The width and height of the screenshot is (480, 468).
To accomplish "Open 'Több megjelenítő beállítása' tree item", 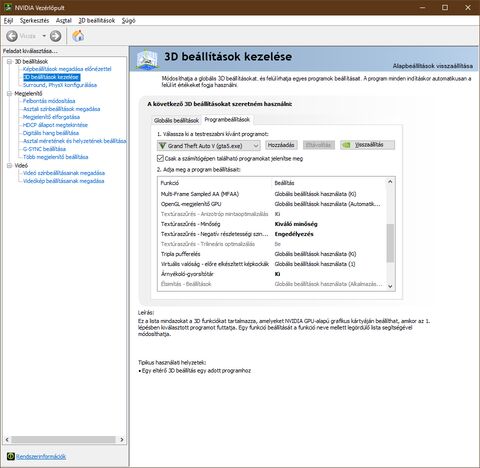I will (55, 157).
